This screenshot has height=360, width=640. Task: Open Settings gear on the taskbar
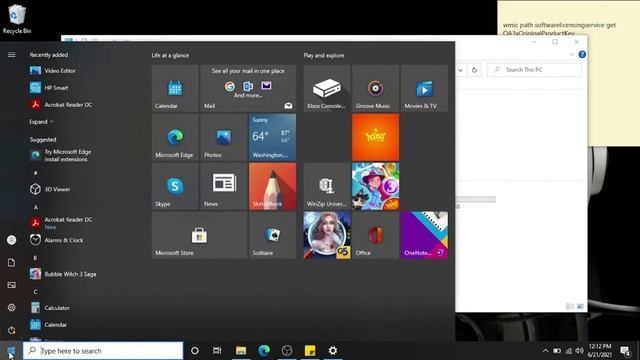[x=333, y=351]
